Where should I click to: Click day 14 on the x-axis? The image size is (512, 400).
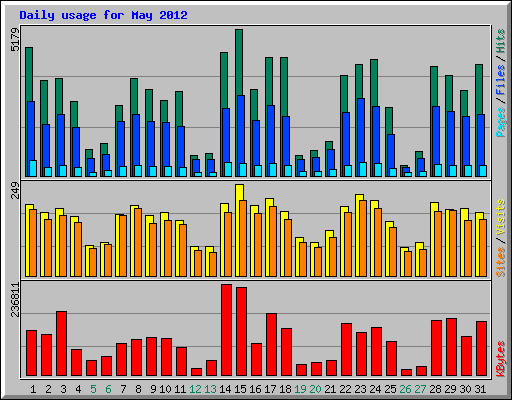[225, 389]
